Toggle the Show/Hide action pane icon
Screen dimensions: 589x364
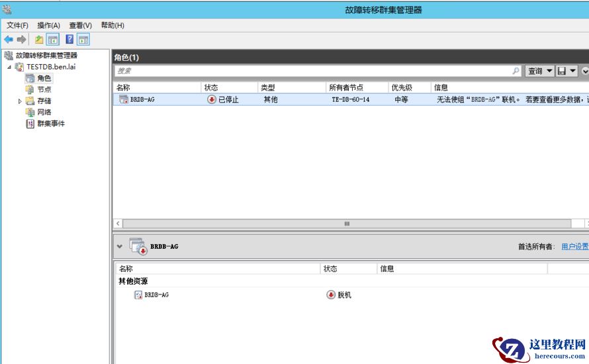pyautogui.click(x=83, y=40)
